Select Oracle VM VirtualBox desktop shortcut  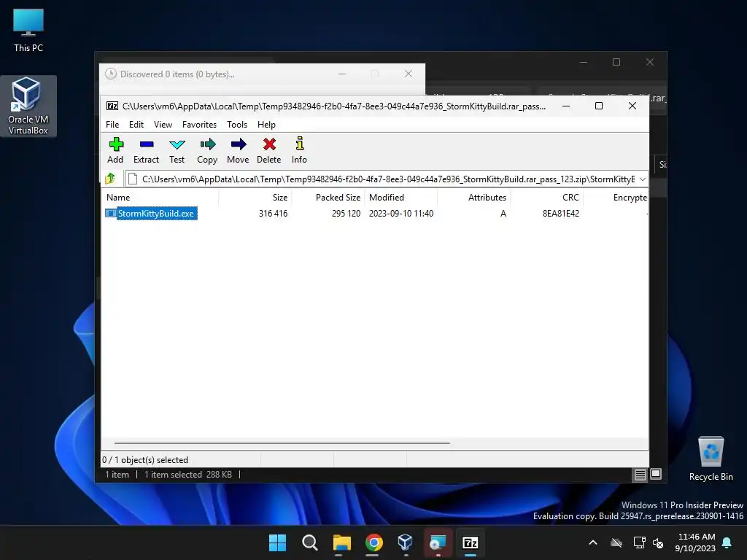28,106
